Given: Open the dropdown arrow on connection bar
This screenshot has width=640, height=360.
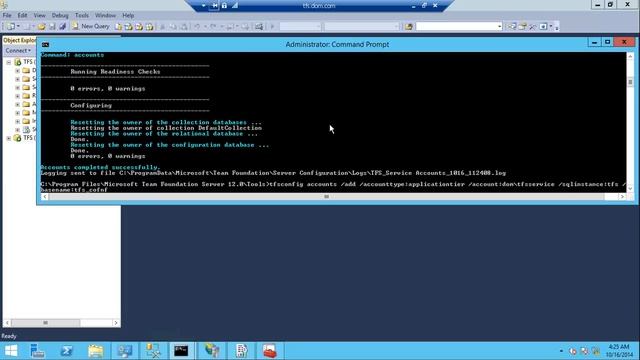Looking at the screenshot, I should coord(203,5).
